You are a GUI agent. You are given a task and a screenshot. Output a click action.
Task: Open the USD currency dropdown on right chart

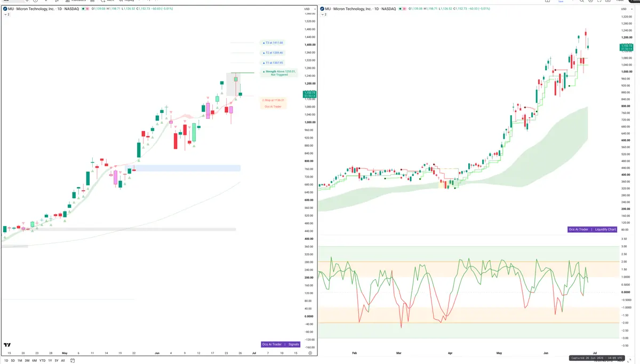click(x=626, y=9)
